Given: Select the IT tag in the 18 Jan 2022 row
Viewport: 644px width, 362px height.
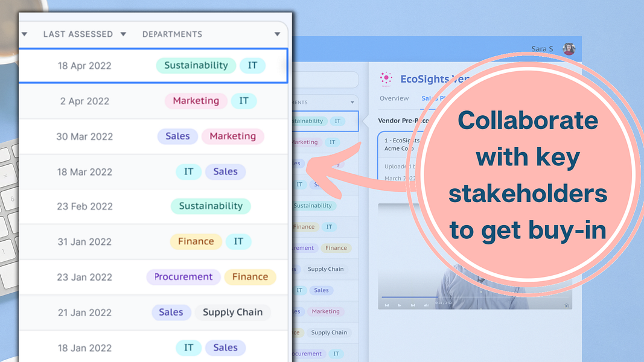Looking at the screenshot, I should tap(188, 348).
